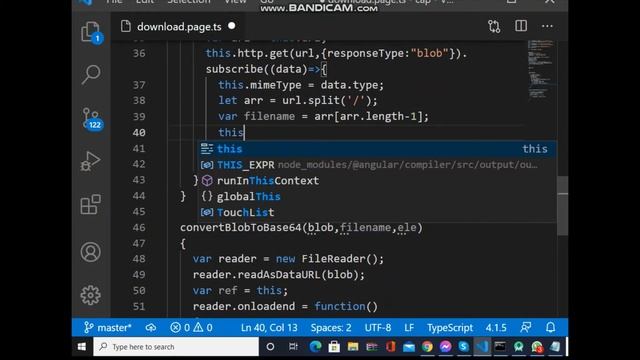Open Messenger from taskbar
This screenshot has height=360, width=640.
(445, 347)
